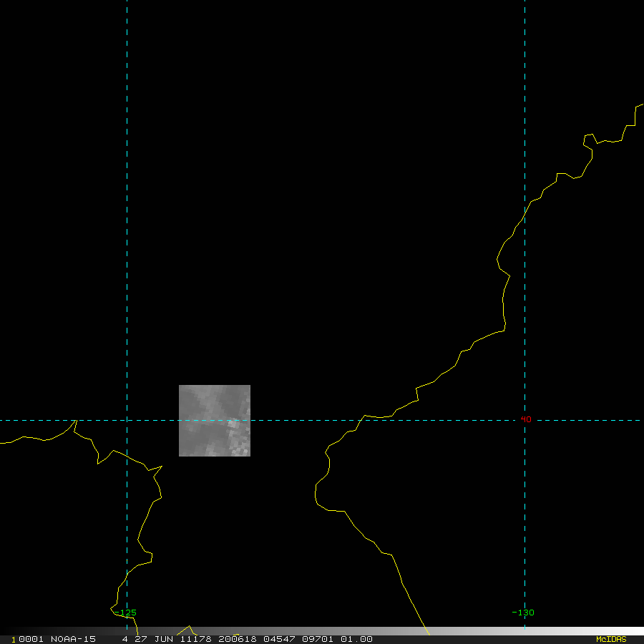This screenshot has height=644, width=644.
Task: Click the NOAA-15 satellite name text
Action: point(73,639)
